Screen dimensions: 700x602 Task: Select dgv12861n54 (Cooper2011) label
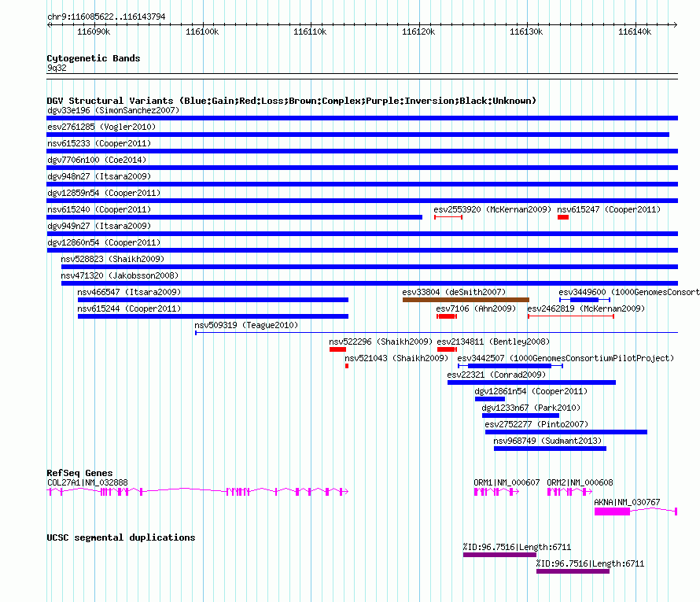click(x=531, y=391)
